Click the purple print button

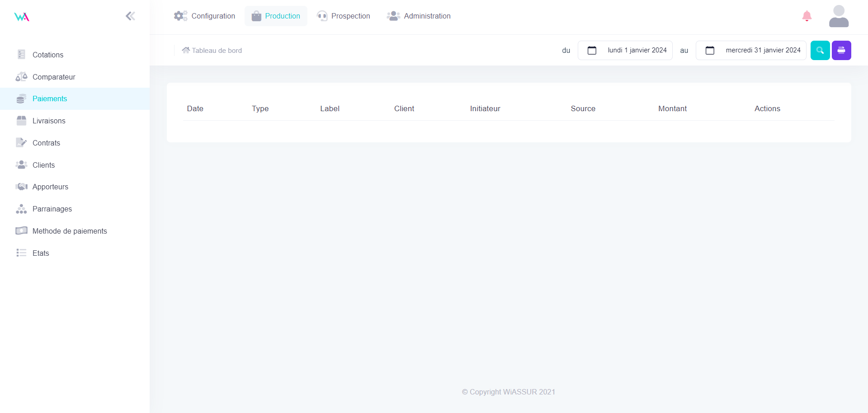click(x=841, y=50)
